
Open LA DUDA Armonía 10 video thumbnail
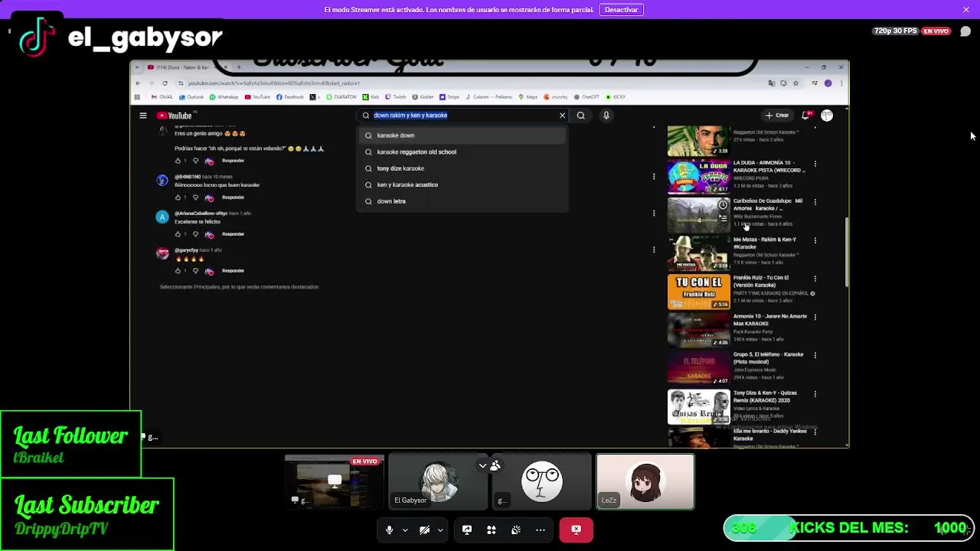point(699,177)
